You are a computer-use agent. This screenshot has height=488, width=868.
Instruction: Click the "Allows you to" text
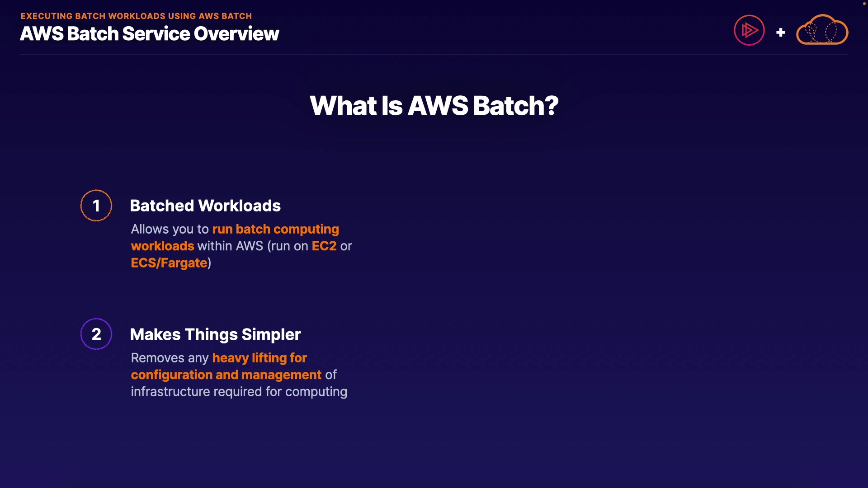tap(170, 229)
